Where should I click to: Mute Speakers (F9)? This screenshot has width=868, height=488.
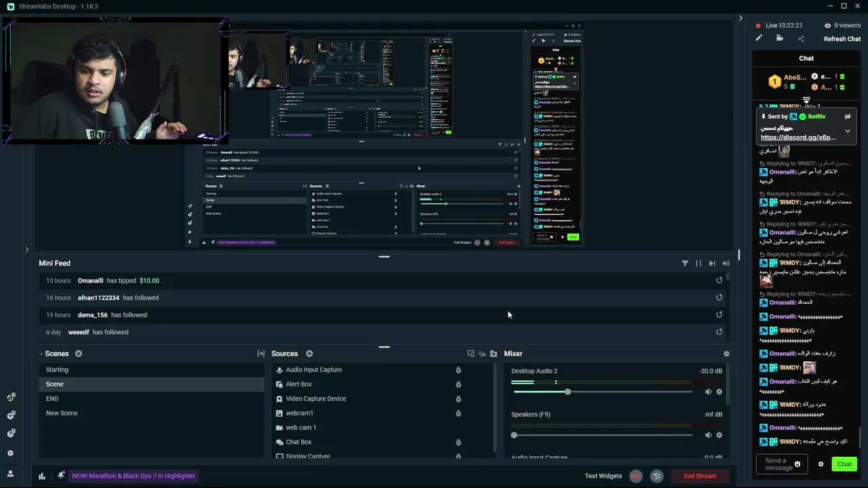point(708,435)
